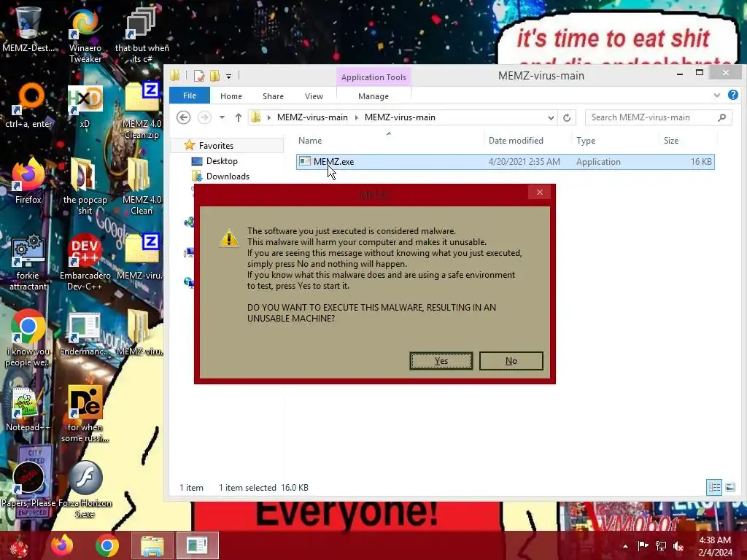Select the MEMZ.exe file
The height and width of the screenshot is (560, 747).
pyautogui.click(x=505, y=161)
